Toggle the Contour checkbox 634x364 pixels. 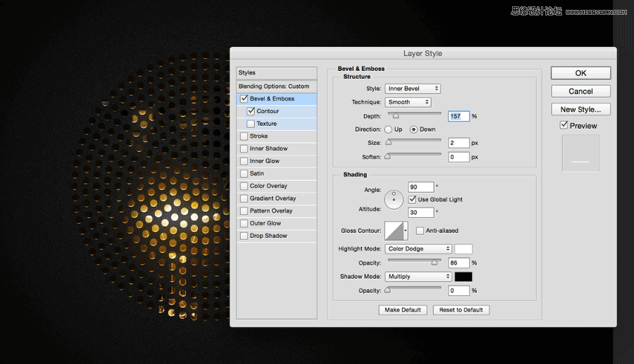(251, 111)
